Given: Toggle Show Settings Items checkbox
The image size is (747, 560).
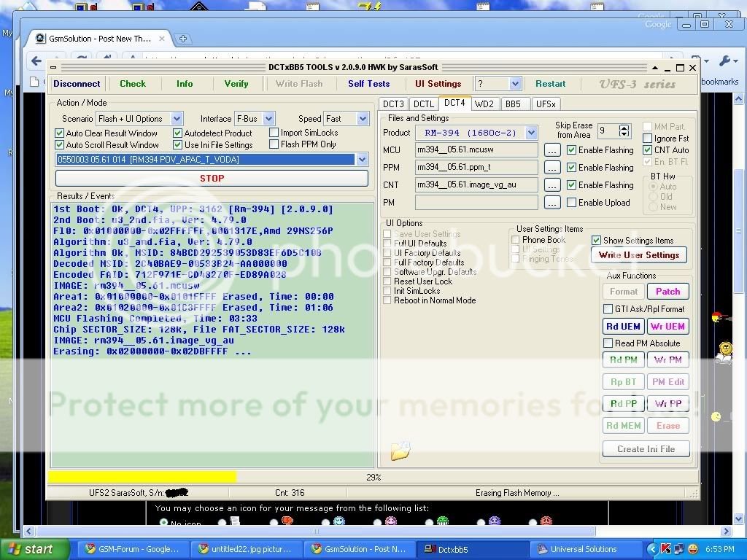Looking at the screenshot, I should [x=596, y=241].
